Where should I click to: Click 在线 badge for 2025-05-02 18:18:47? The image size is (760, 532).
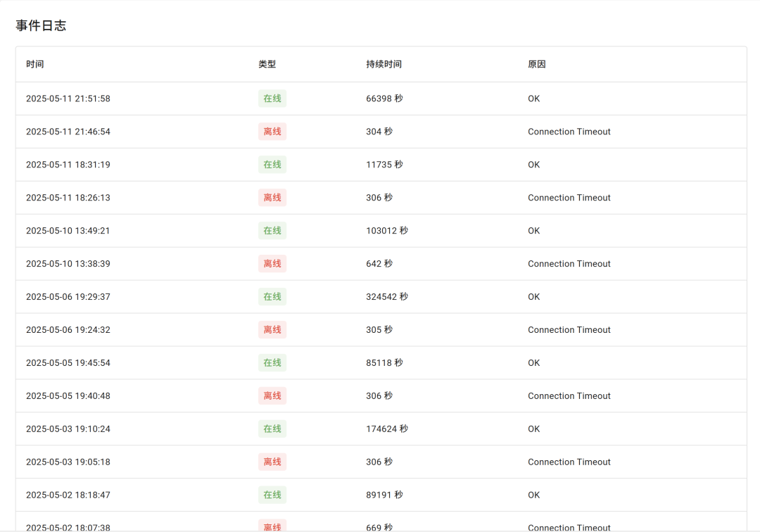pos(272,495)
